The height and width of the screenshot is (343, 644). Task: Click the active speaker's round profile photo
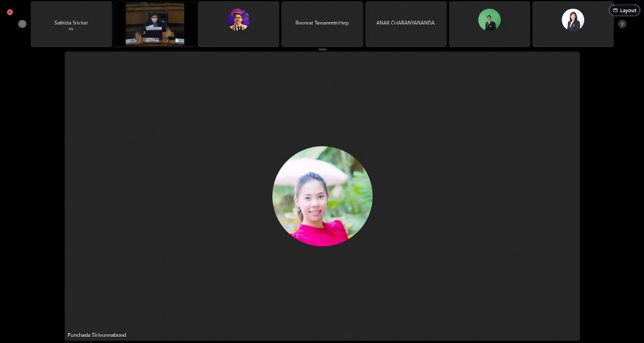(x=322, y=196)
